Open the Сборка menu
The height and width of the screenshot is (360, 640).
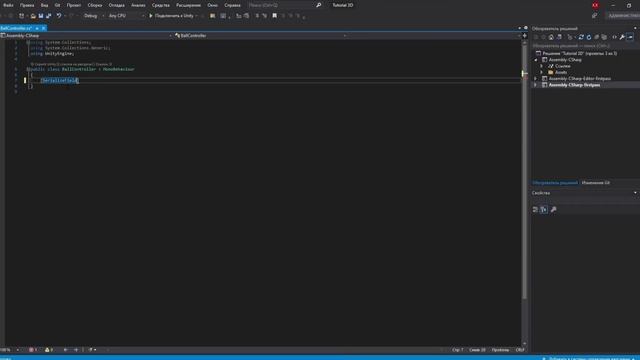pos(95,5)
